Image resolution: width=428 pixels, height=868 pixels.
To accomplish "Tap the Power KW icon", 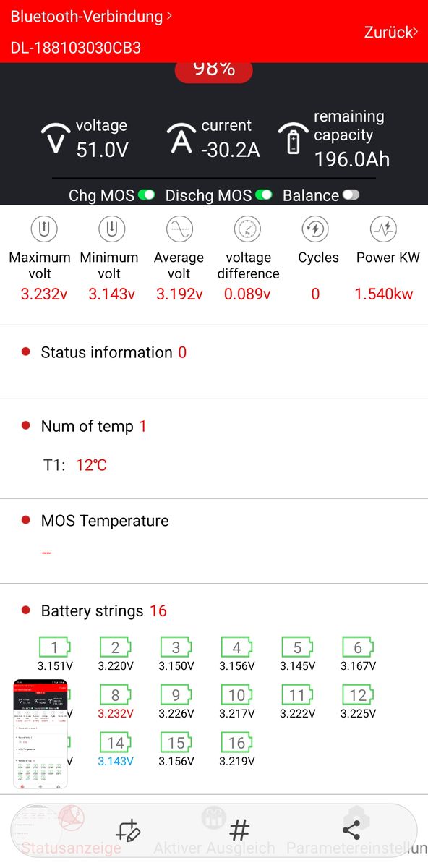I will [383, 230].
